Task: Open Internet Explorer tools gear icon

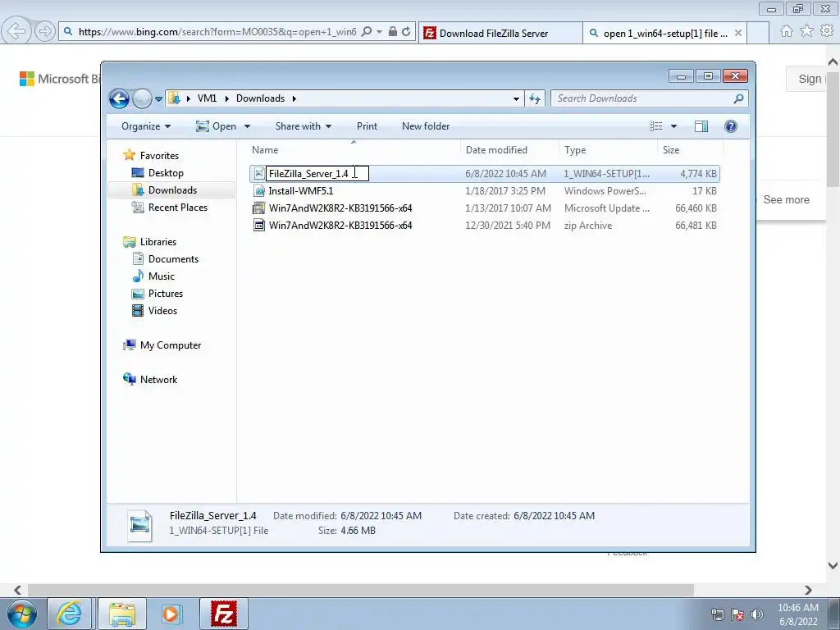Action: 827,31
